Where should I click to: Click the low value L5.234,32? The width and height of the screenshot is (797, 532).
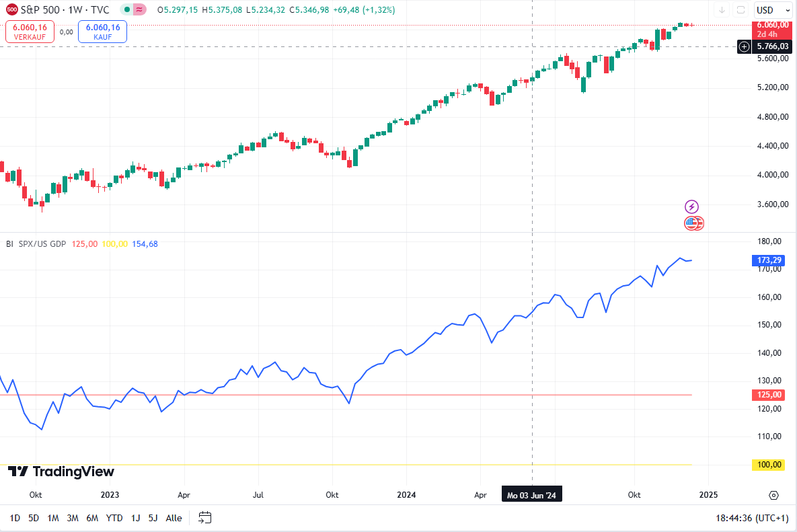[x=265, y=9]
